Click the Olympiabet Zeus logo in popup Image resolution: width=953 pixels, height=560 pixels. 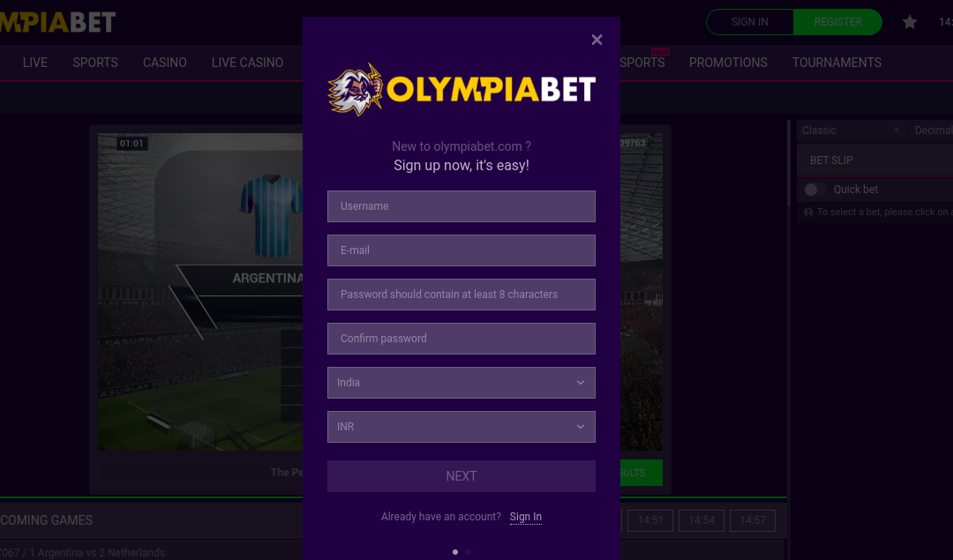pyautogui.click(x=461, y=89)
